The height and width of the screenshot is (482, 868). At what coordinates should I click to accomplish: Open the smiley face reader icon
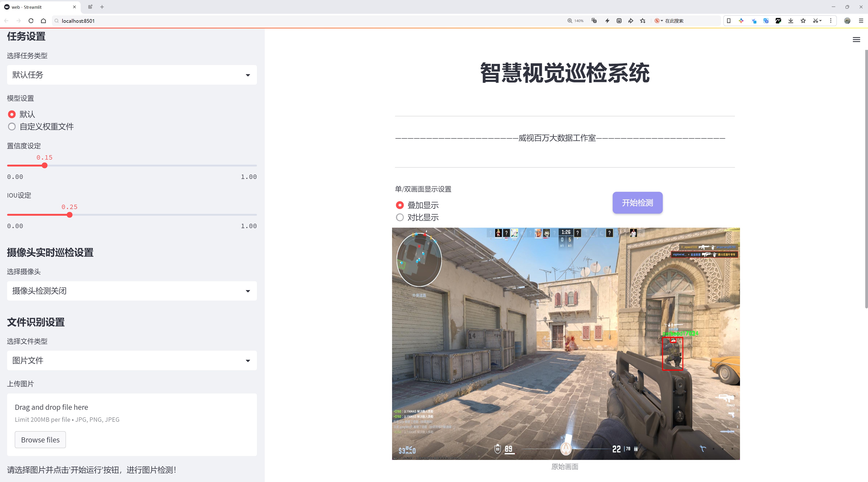tap(619, 21)
